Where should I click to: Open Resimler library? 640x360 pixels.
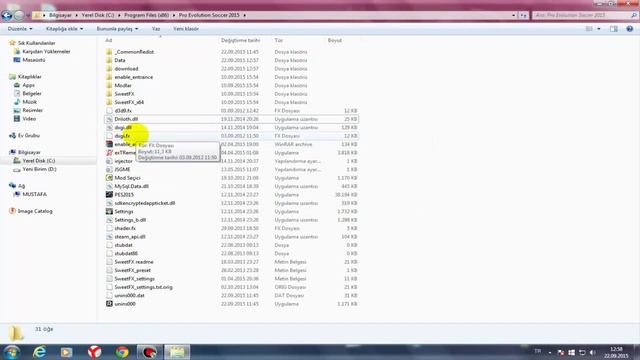(32, 110)
